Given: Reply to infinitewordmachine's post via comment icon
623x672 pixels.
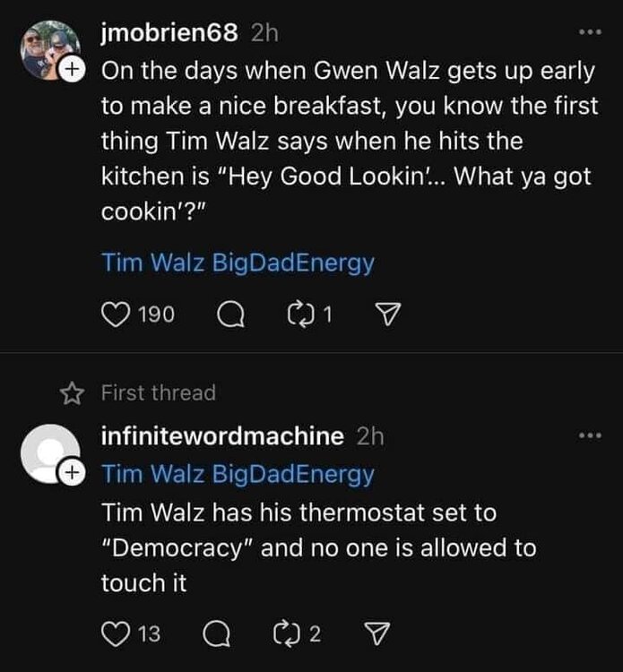Looking at the screenshot, I should (215, 635).
